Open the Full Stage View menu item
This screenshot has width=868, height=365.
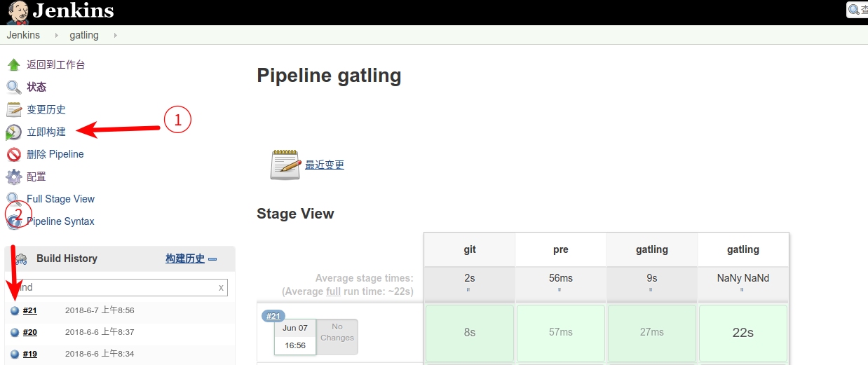60,199
